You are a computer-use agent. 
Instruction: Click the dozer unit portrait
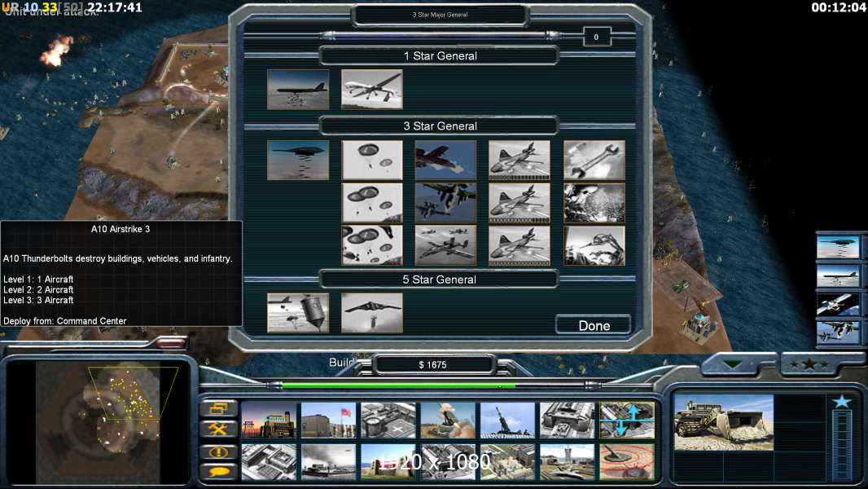coord(724,422)
